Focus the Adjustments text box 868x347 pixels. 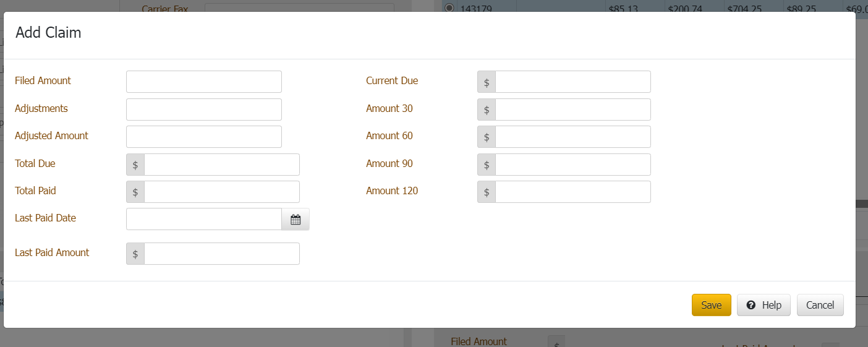(x=203, y=109)
